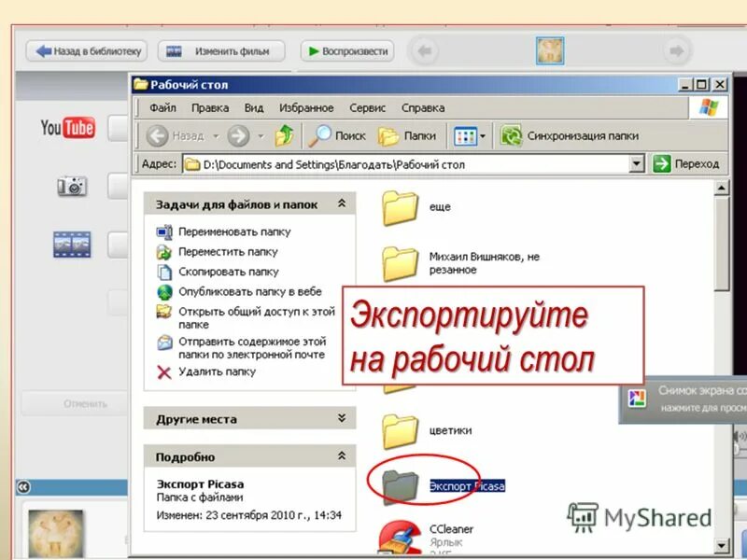Open the Back history dropdown arrow
This screenshot has height=560, width=747.
216,136
